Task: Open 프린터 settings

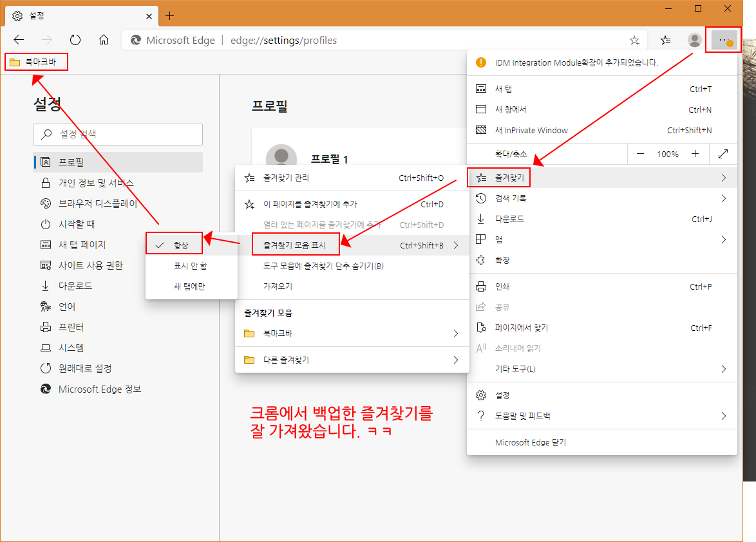Action: pyautogui.click(x=118, y=328)
